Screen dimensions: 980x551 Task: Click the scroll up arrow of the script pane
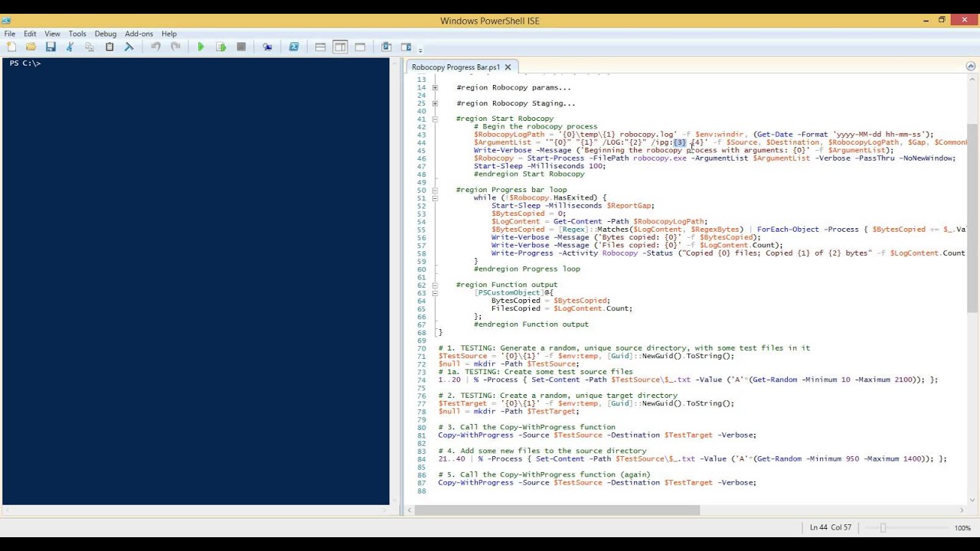point(972,80)
